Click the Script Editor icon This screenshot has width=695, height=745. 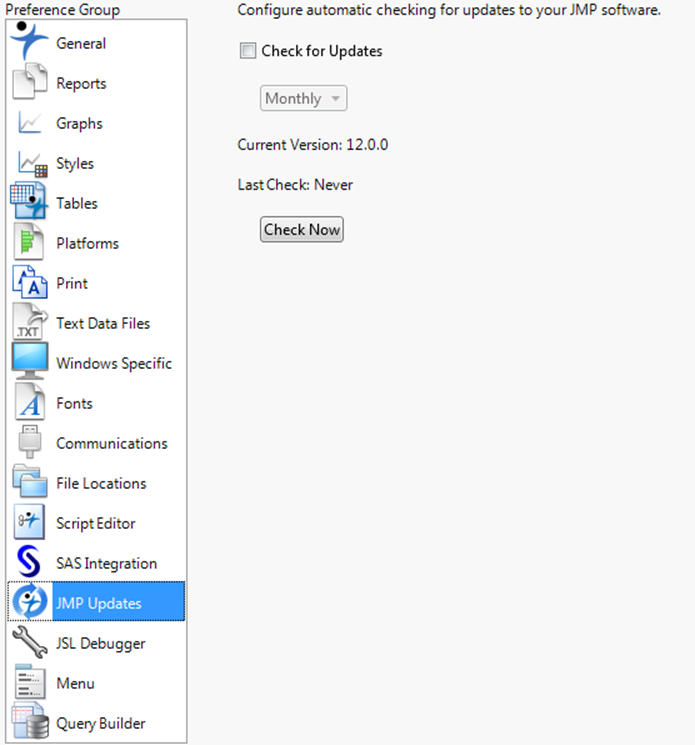(x=29, y=522)
